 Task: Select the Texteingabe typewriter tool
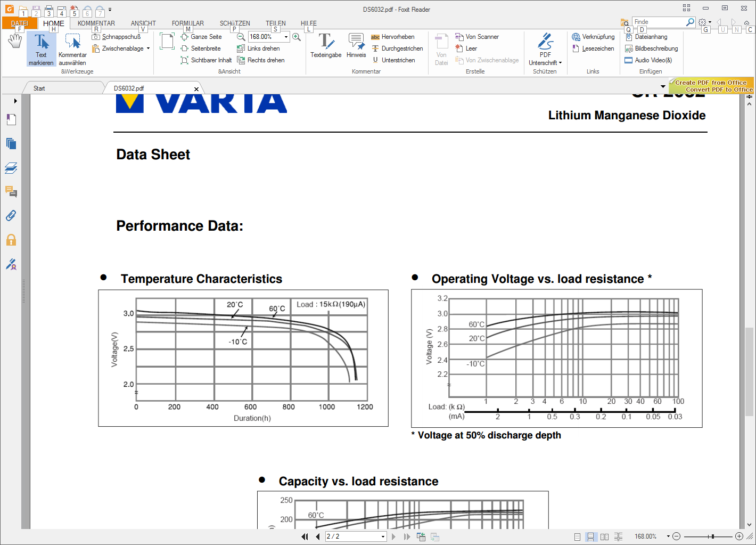click(326, 46)
